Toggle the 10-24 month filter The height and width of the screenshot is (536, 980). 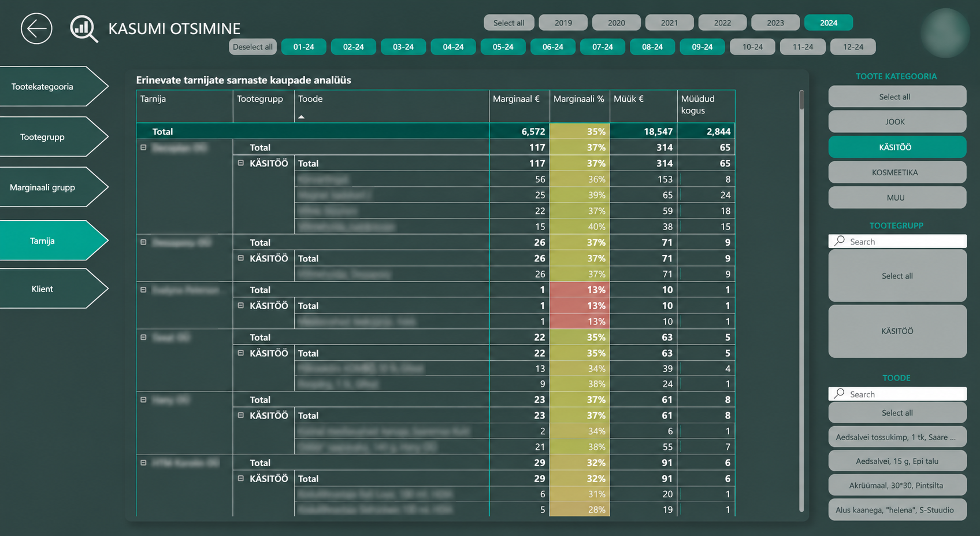click(752, 47)
